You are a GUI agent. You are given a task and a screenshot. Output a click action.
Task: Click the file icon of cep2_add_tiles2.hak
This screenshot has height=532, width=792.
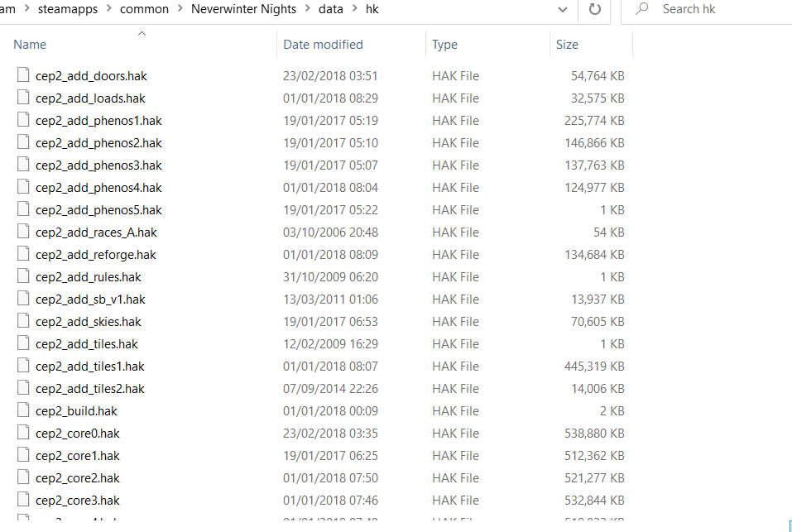(23, 388)
